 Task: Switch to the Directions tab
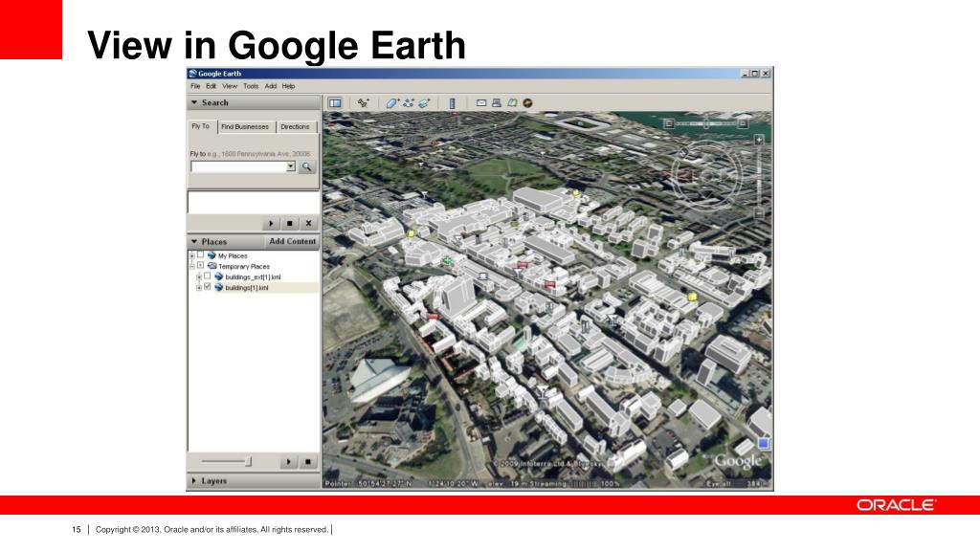coord(295,127)
